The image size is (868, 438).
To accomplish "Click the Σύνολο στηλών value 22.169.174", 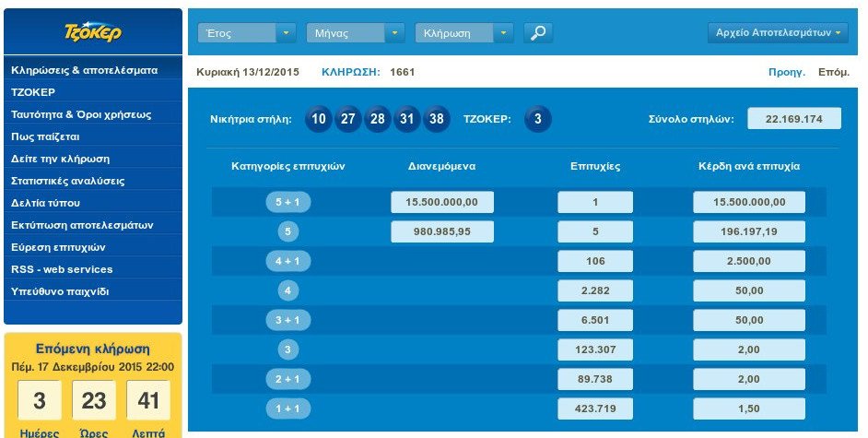I will coord(793,119).
